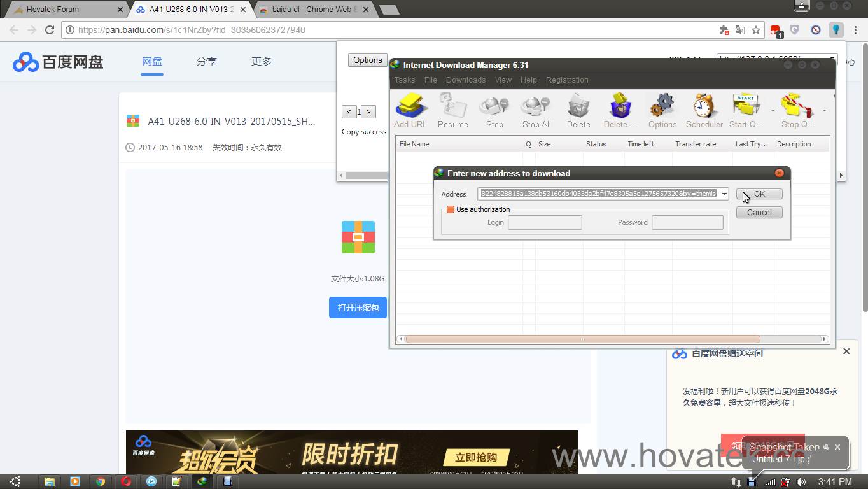
Task: Open the Tasks menu in IDM
Action: pos(404,80)
